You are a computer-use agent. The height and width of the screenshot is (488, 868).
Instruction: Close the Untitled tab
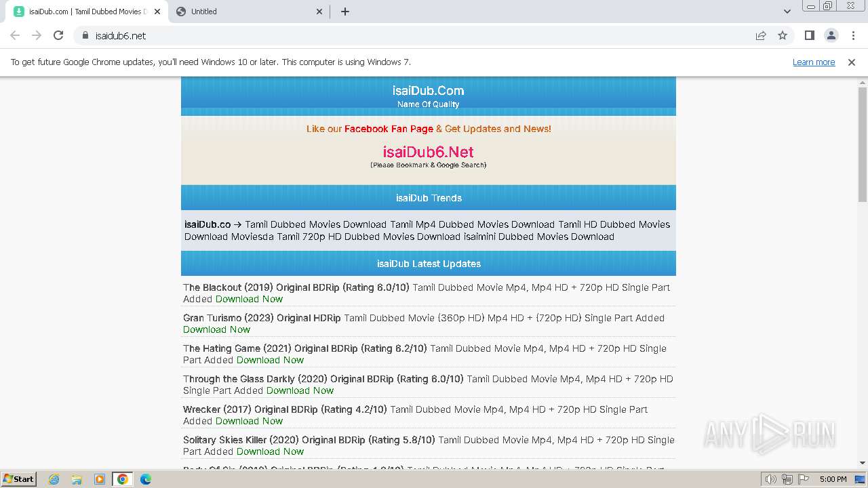[320, 12]
